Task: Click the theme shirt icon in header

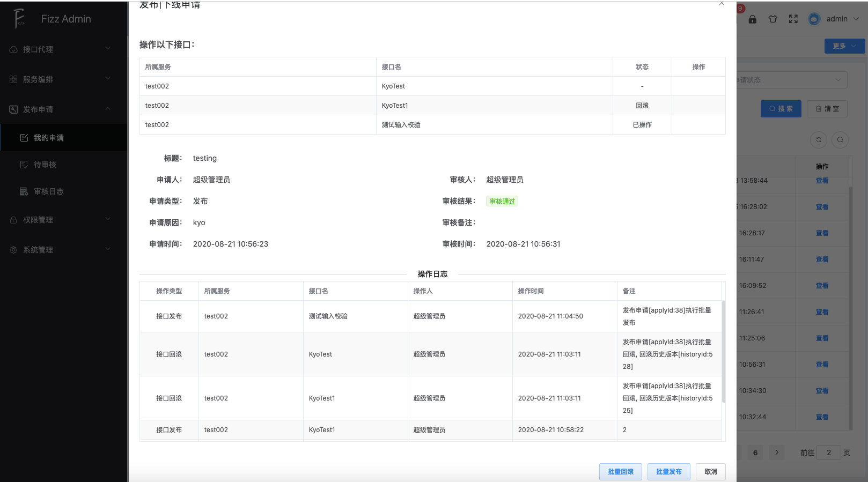Action: (773, 19)
